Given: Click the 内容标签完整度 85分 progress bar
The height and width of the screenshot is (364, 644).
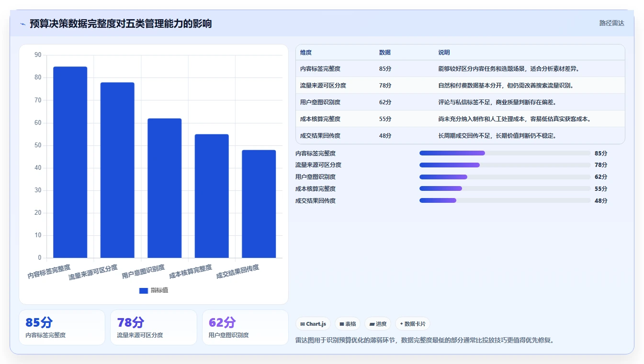Looking at the screenshot, I should 505,153.
